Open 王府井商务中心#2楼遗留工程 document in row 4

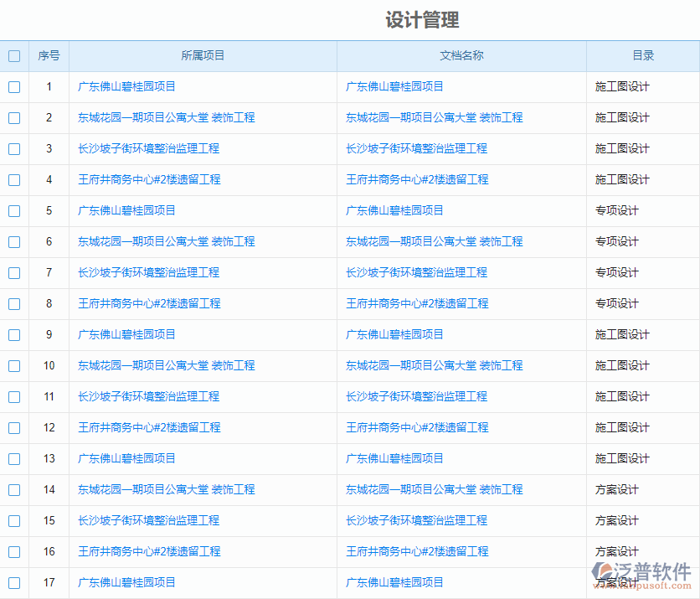pos(420,179)
